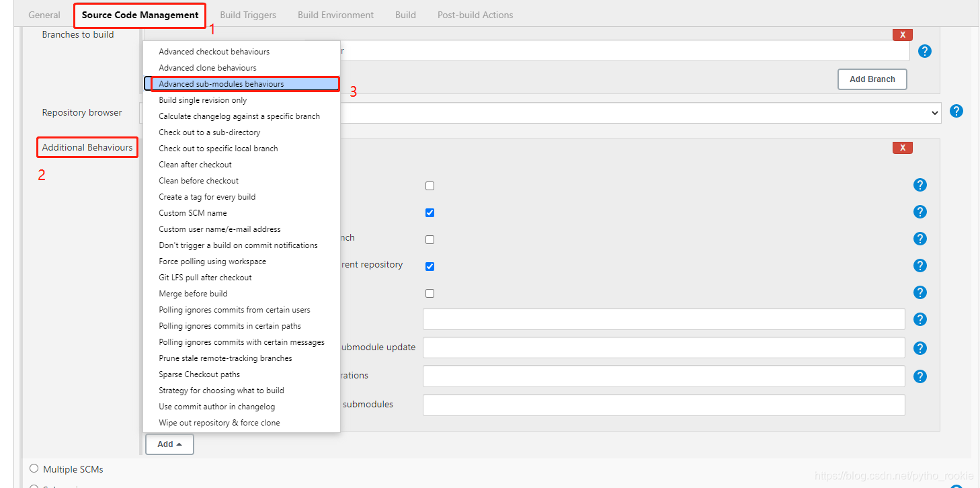Pick Sparse Checkout paths
Viewport: 980px width, 488px height.
pos(241,374)
